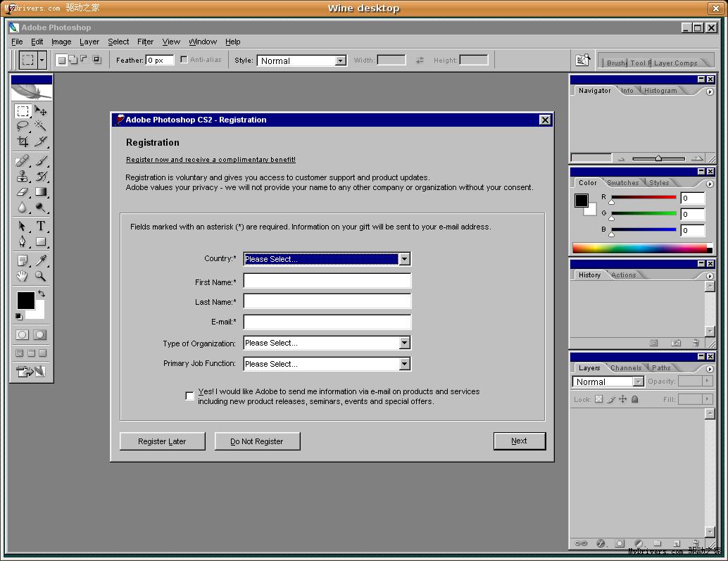
Task: Switch to the Histogram tab
Action: pyautogui.click(x=660, y=91)
